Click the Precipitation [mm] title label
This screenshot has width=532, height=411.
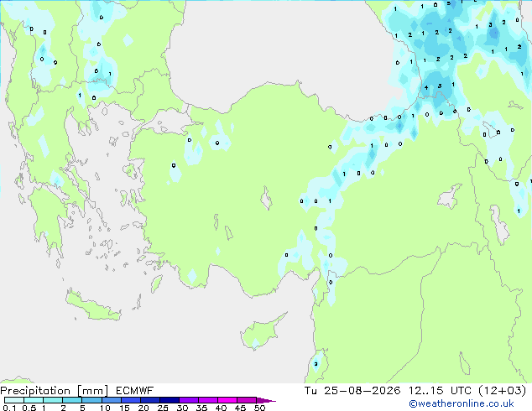[x=55, y=391]
